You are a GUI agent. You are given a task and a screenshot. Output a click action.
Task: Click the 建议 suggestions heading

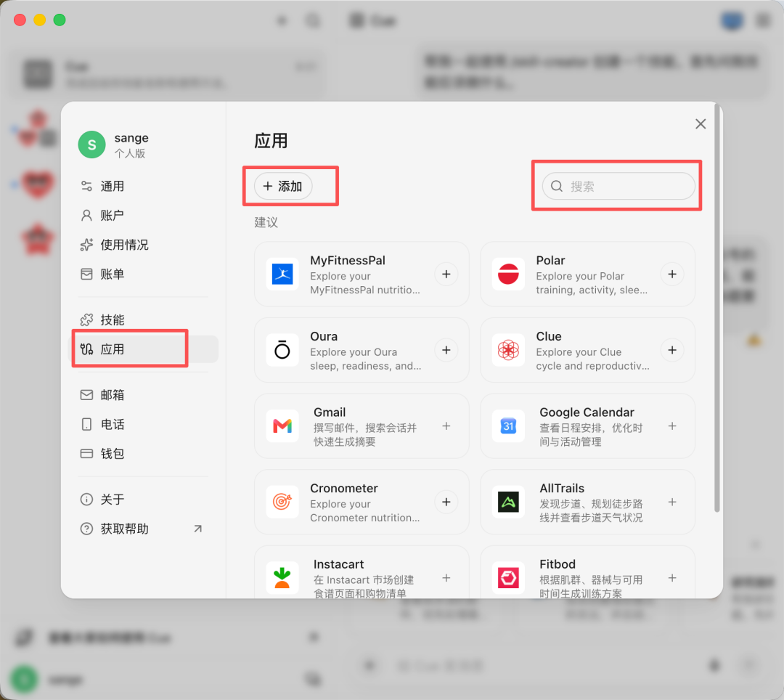click(266, 222)
